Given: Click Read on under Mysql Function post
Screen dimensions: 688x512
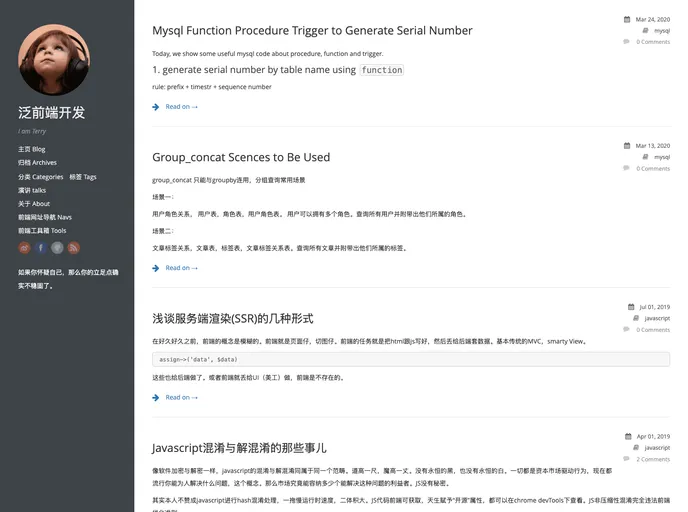Looking at the screenshot, I should point(181,107).
